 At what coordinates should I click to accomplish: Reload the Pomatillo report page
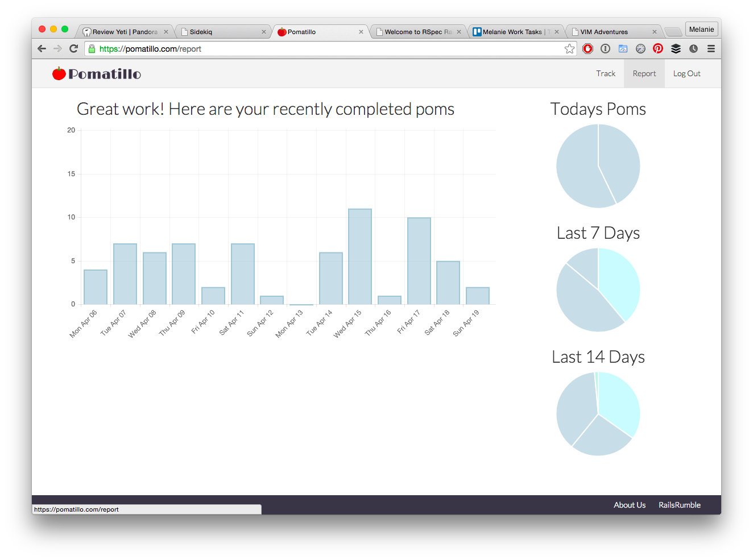73,49
